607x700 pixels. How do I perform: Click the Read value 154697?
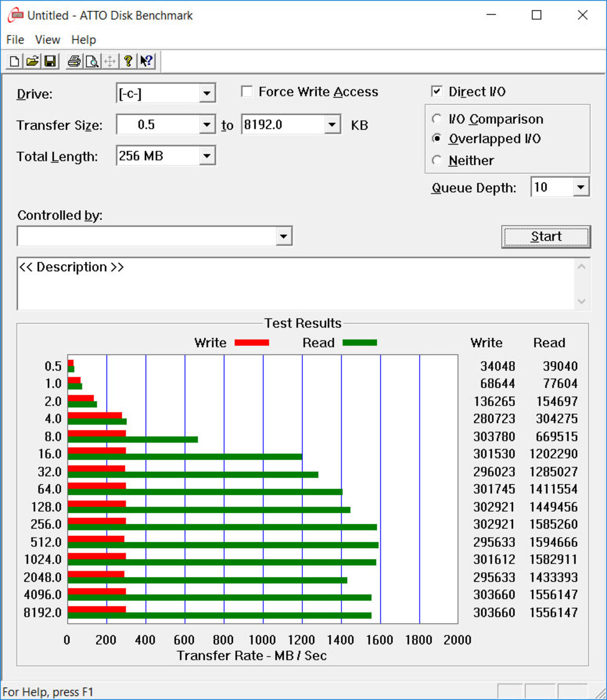point(557,401)
